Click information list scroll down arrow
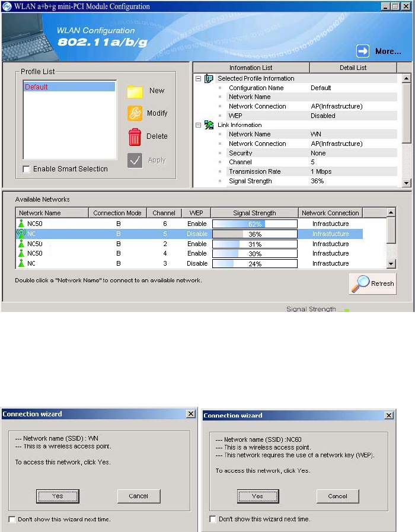The image size is (415, 532). [407, 183]
